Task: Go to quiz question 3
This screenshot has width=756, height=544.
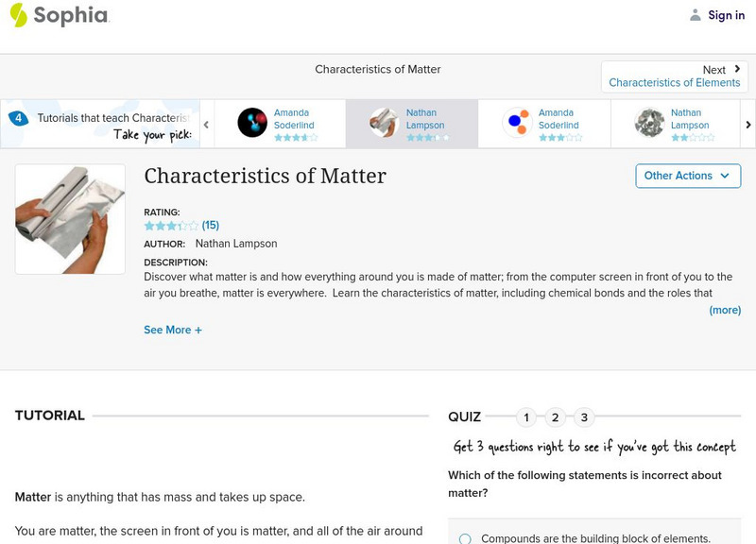Action: (585, 417)
